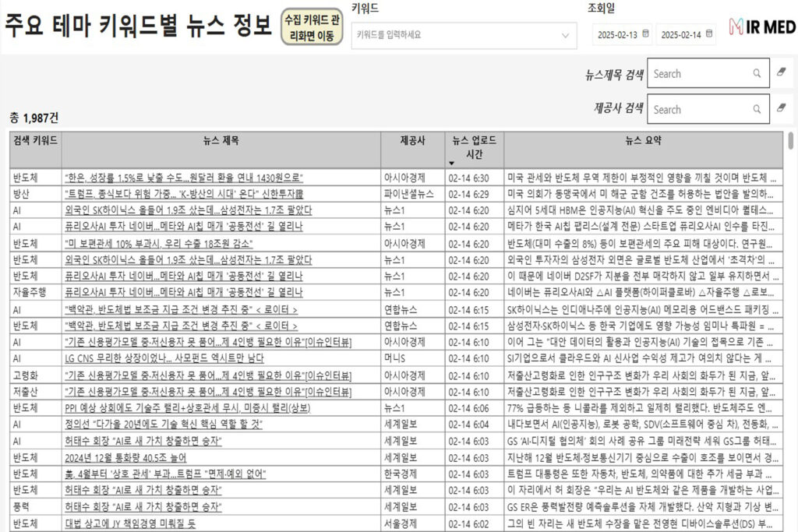Click the total count 총 1,987건
This screenshot has width=798, height=532.
point(34,118)
